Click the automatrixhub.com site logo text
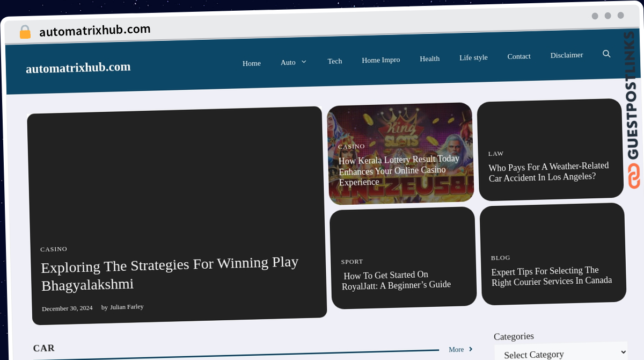The image size is (644, 360). (x=78, y=68)
